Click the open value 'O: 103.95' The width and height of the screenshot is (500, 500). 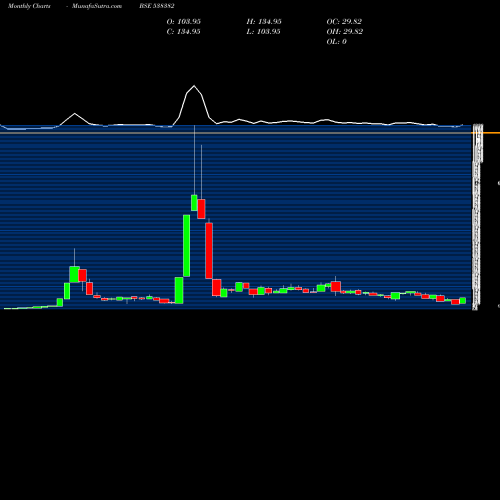point(184,21)
